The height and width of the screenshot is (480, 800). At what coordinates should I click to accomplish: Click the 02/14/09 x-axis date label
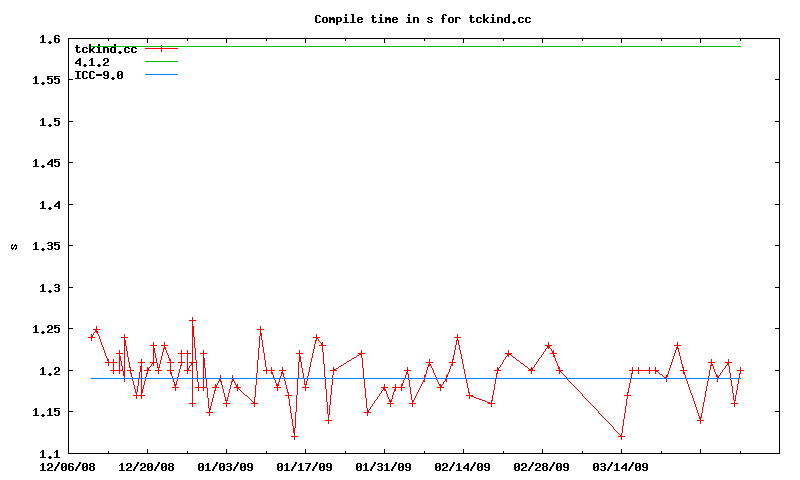tap(463, 467)
